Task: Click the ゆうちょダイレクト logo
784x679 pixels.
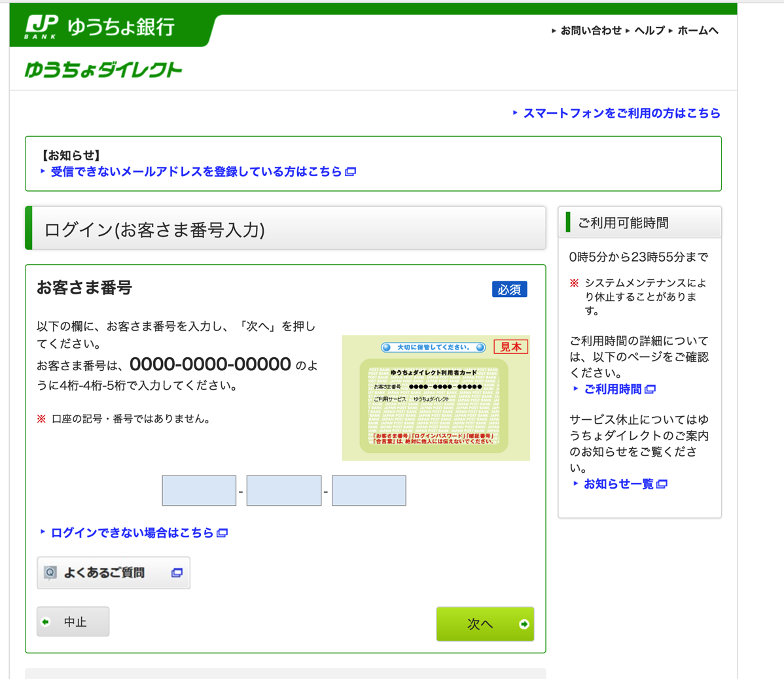Action: (x=103, y=70)
